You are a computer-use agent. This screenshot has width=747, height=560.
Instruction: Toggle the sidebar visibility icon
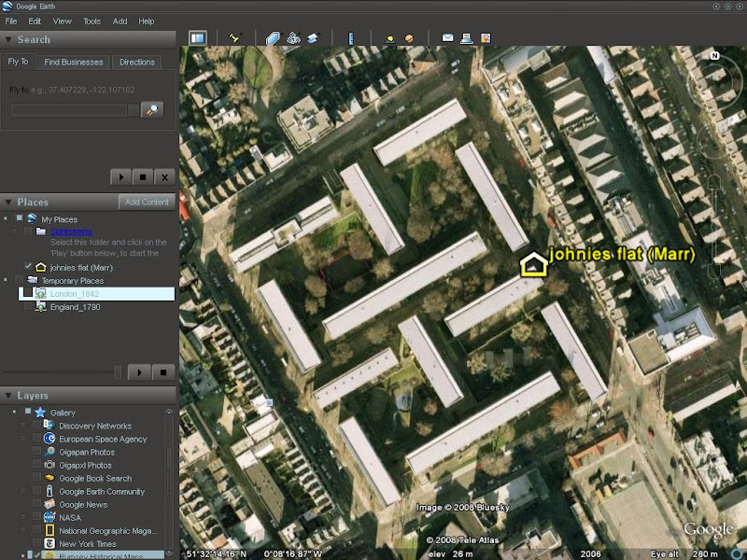(197, 38)
